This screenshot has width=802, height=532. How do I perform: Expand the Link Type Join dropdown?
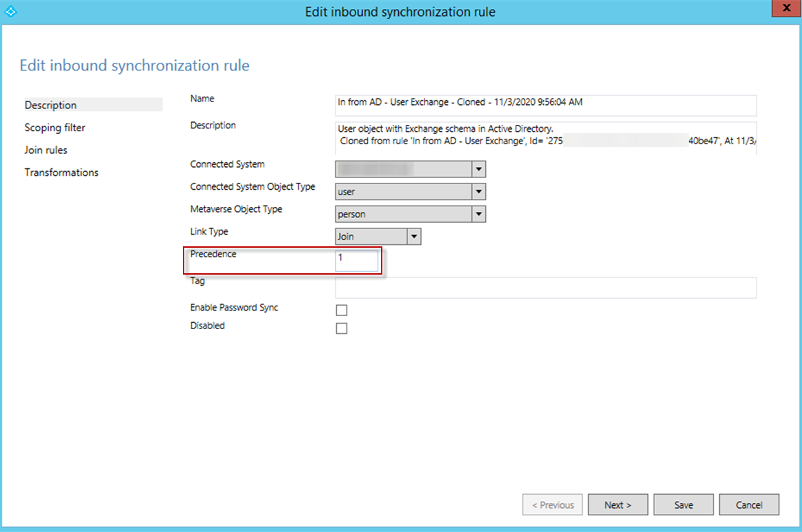[413, 237]
